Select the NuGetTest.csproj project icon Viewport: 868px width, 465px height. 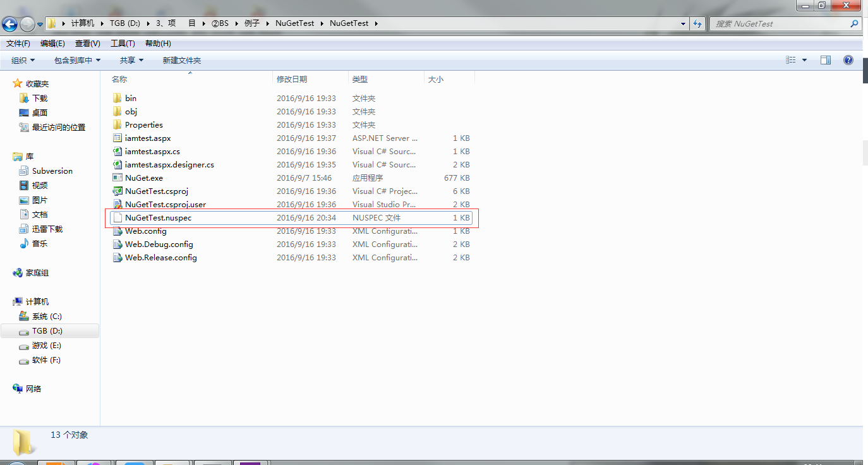pyautogui.click(x=117, y=191)
